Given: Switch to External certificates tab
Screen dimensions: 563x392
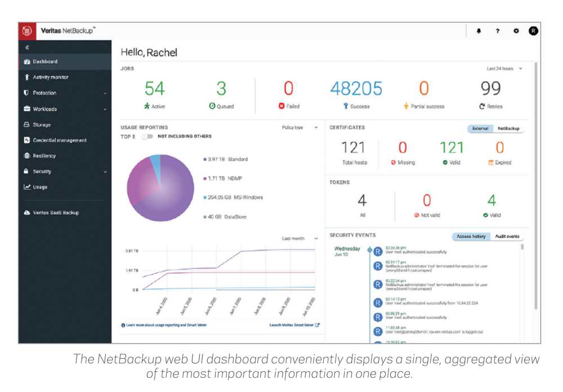Looking at the screenshot, I should (480, 128).
